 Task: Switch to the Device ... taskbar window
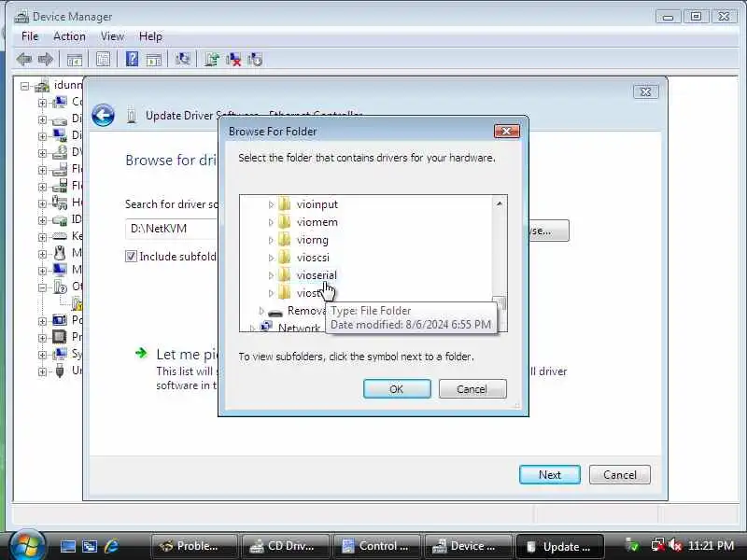pos(468,546)
